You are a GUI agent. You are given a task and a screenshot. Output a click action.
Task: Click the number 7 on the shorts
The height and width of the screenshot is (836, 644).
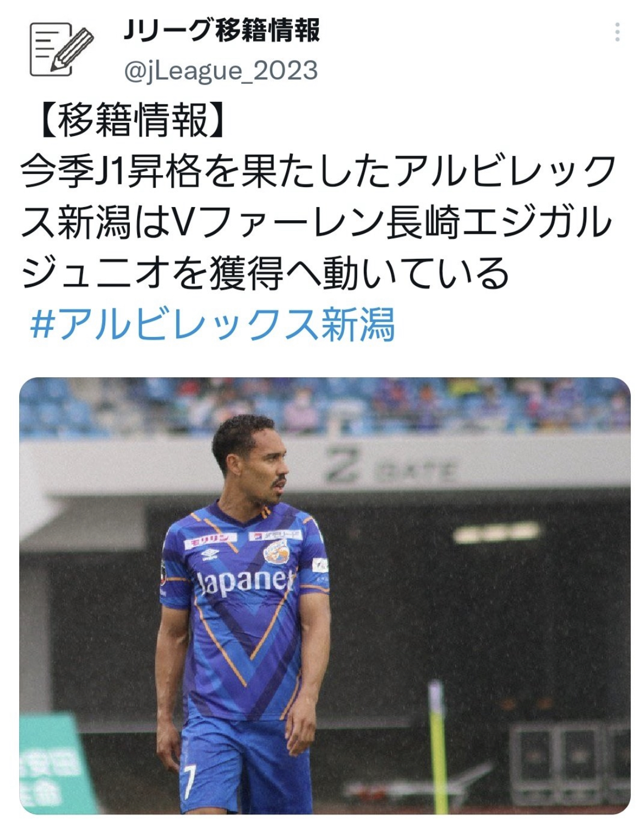[x=189, y=780]
